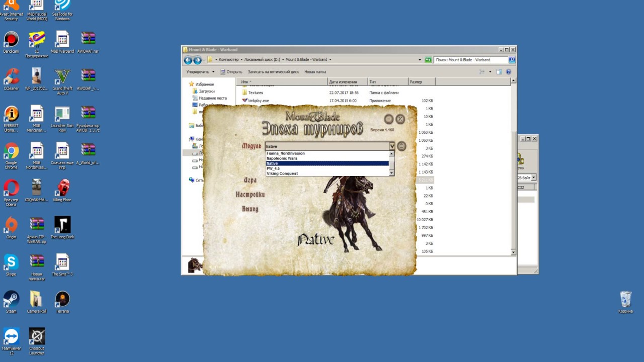Open Launcher Saints Row desktop shortcut
644x362 pixels.
62,119
